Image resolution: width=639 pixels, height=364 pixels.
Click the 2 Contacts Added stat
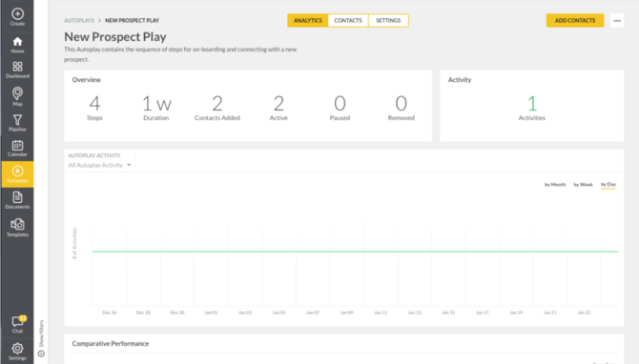217,108
